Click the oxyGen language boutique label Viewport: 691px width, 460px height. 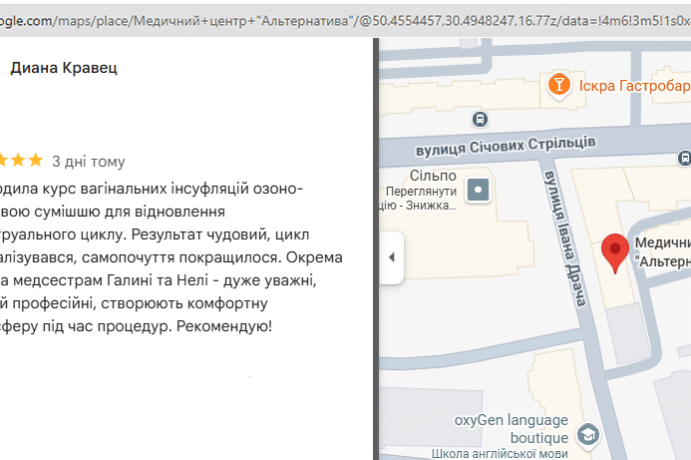tap(511, 428)
